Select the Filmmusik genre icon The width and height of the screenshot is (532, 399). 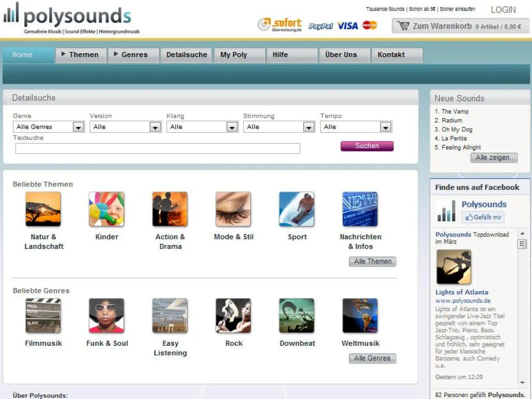click(43, 316)
